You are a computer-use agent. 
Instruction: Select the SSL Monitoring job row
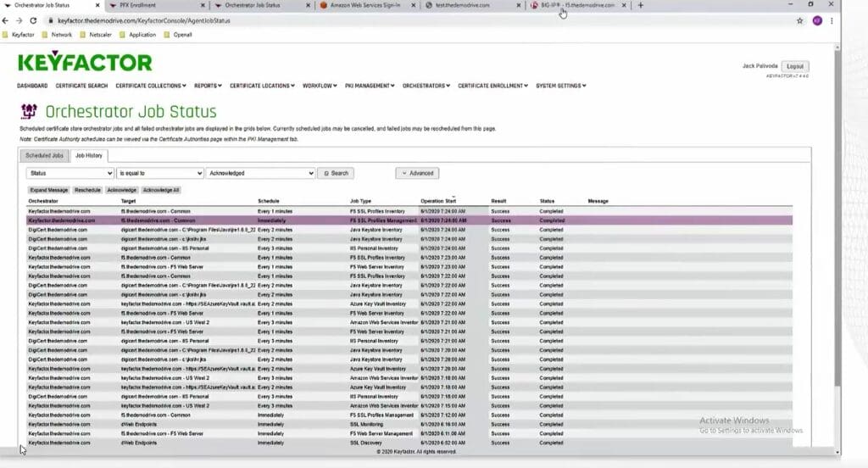(409, 424)
